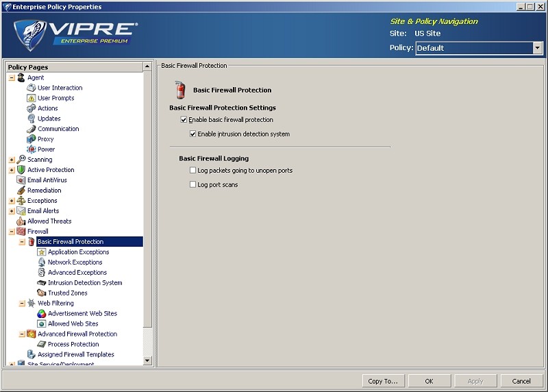
Task: Click the Advanced Exceptions icon
Action: 42,272
